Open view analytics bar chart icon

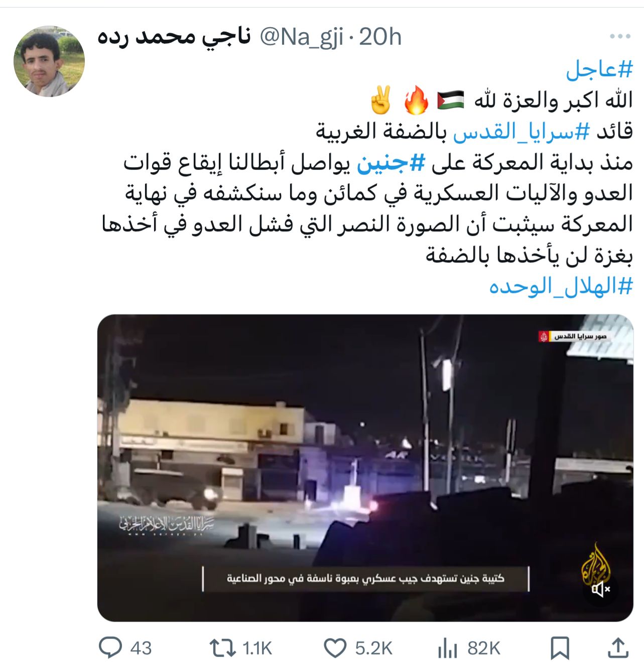tap(447, 647)
